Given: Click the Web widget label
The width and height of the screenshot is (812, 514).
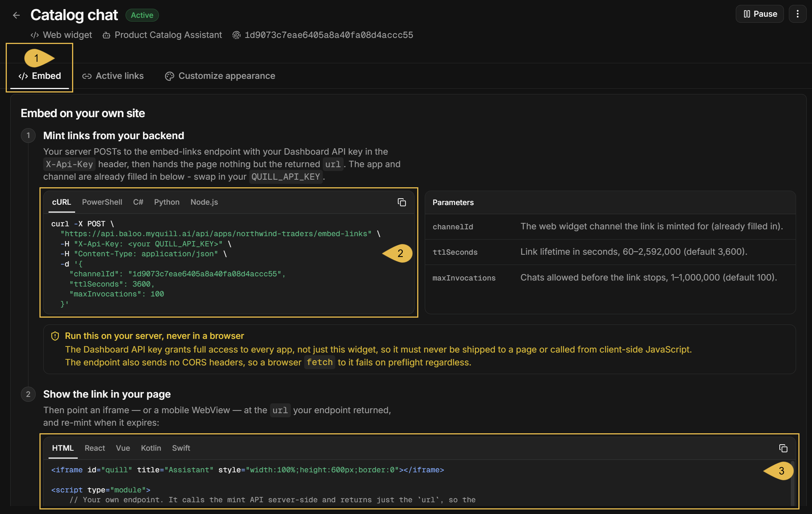Looking at the screenshot, I should coord(67,35).
